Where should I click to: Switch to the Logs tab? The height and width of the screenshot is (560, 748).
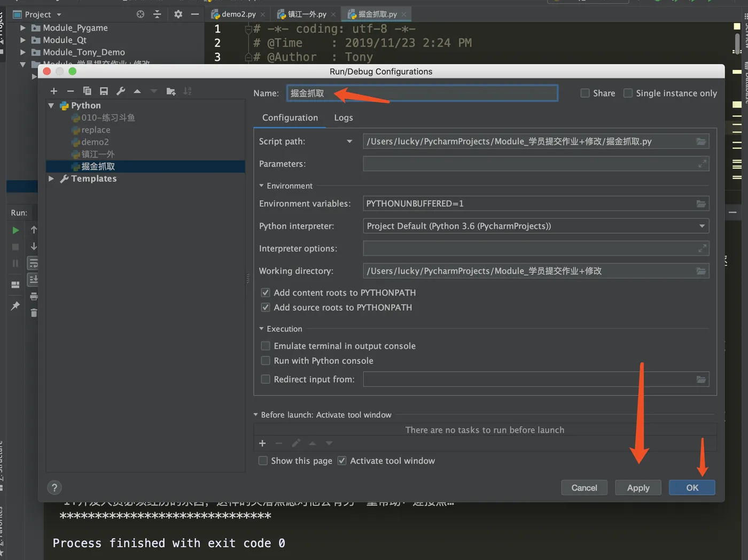coord(344,118)
